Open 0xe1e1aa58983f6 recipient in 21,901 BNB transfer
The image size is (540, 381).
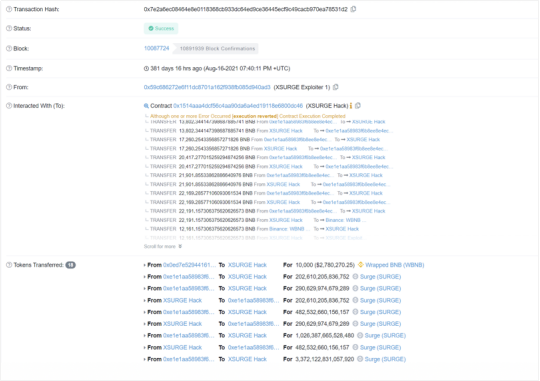click(x=356, y=184)
